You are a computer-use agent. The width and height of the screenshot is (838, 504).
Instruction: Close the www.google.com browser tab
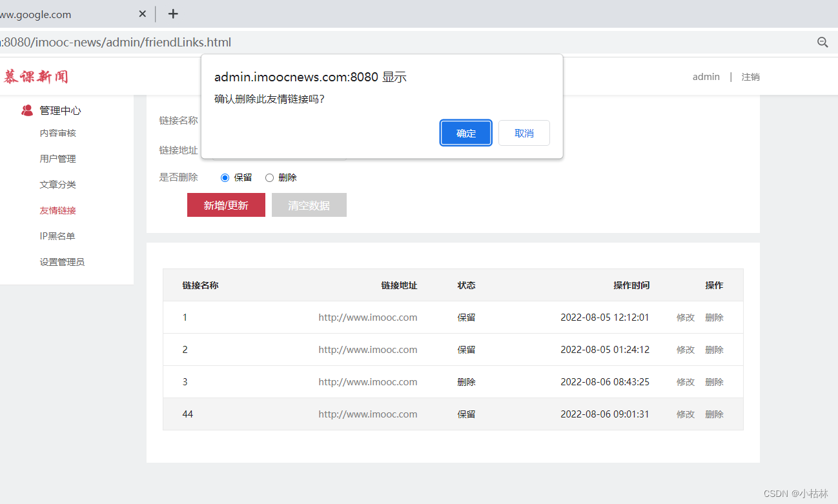point(142,13)
